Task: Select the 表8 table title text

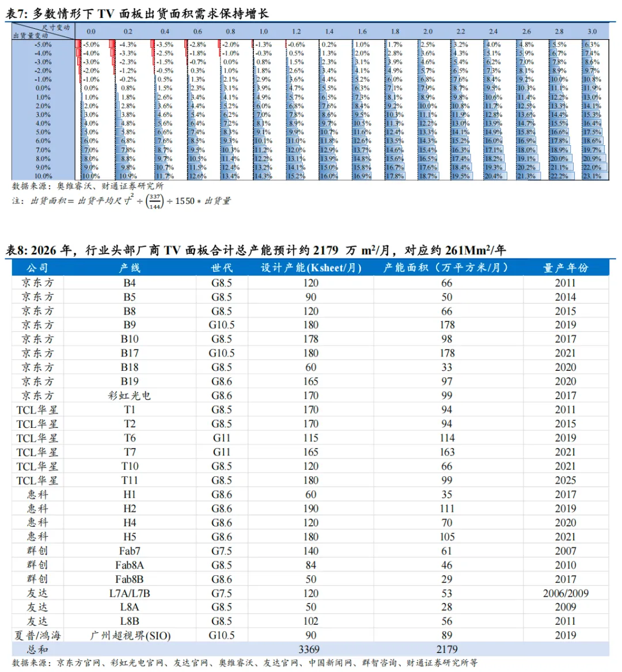Action: [x=256, y=250]
